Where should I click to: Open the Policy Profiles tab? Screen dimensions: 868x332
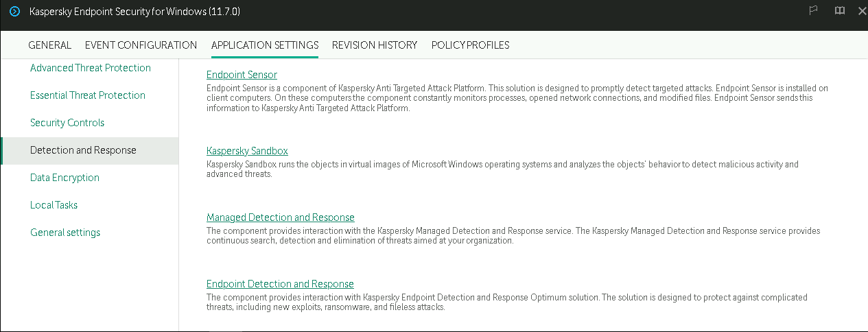pos(470,45)
